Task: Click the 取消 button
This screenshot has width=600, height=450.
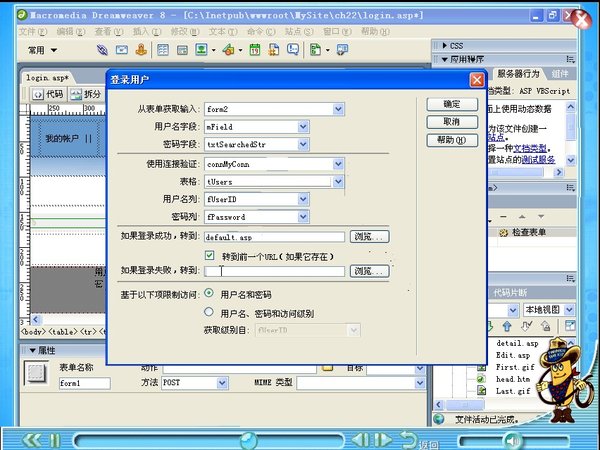Action: 451,121
